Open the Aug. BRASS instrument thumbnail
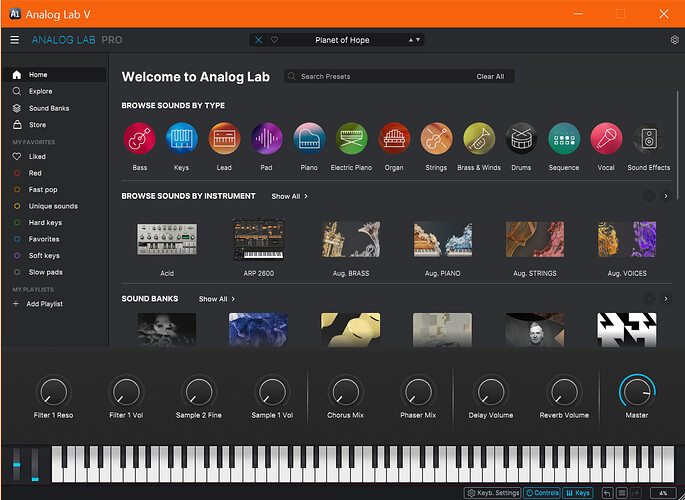 point(351,239)
